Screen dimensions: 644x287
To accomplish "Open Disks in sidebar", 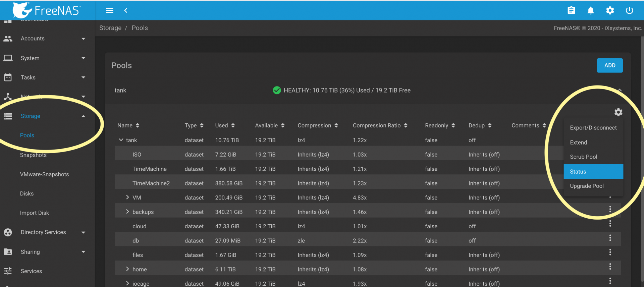I will [x=27, y=194].
